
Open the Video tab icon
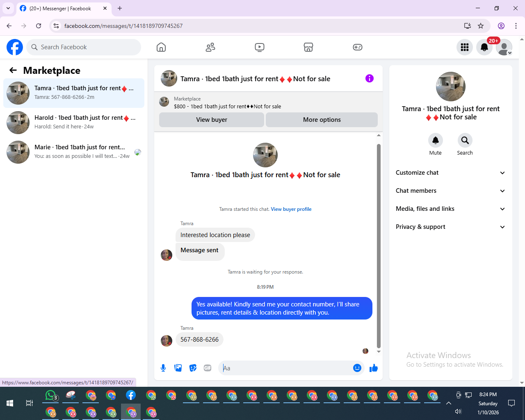point(260,47)
